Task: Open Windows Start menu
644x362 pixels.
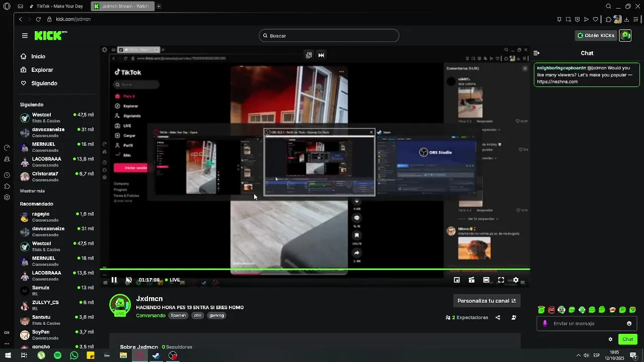Action: pos(8,355)
